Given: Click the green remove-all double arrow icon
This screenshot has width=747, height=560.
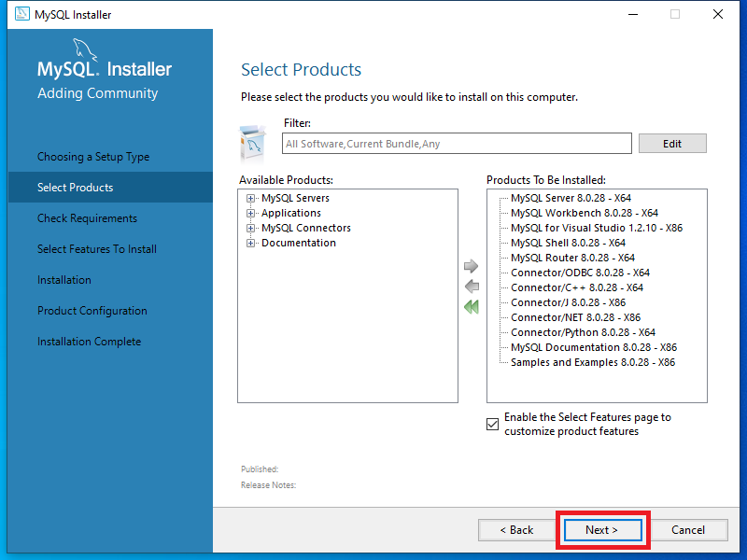Looking at the screenshot, I should (x=472, y=307).
